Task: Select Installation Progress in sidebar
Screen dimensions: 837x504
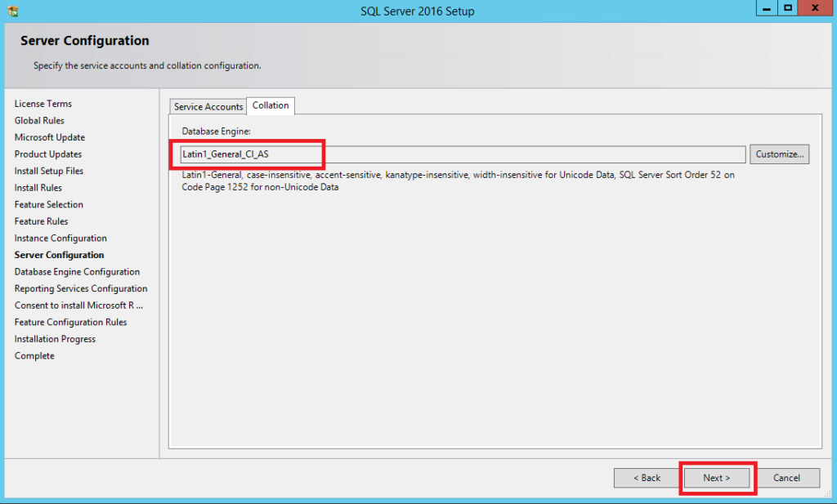Action: tap(55, 339)
